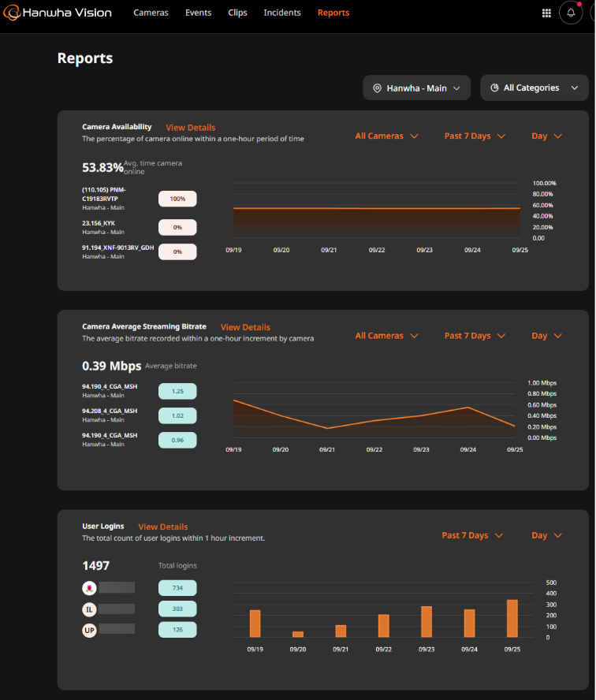Open the All Categories dropdown
This screenshot has height=700, width=596.
click(534, 88)
